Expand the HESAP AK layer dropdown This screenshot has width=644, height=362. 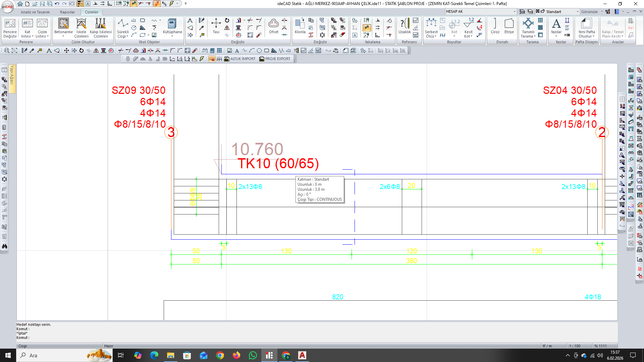(x=515, y=12)
